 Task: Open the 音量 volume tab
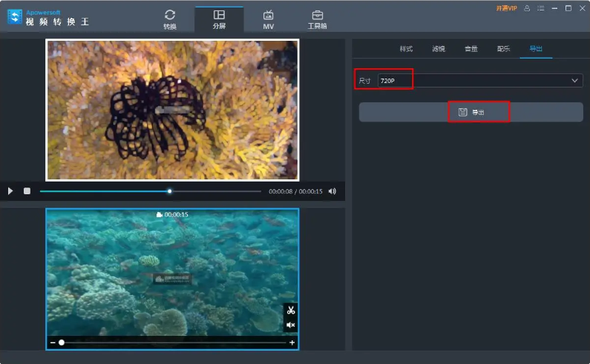(471, 49)
